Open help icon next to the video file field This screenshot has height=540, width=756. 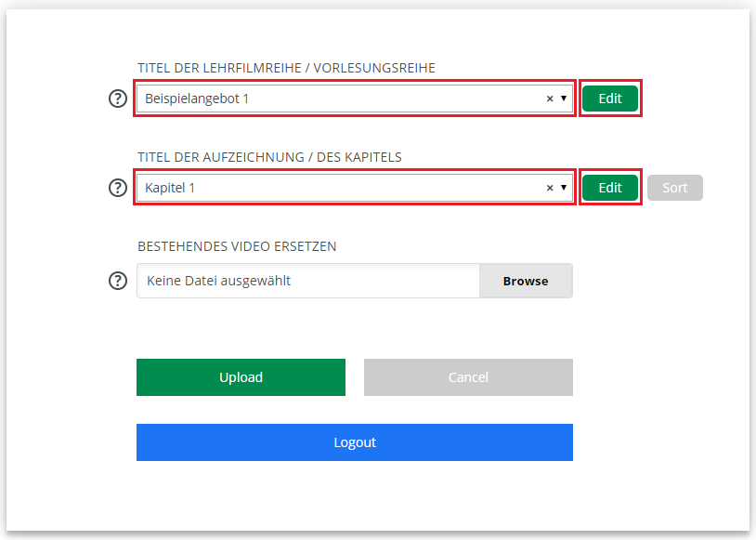118,281
